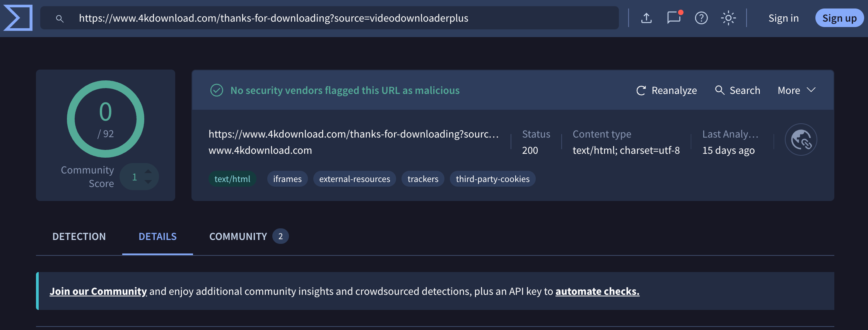Open the notifications chat icon
868x330 pixels.
[674, 18]
